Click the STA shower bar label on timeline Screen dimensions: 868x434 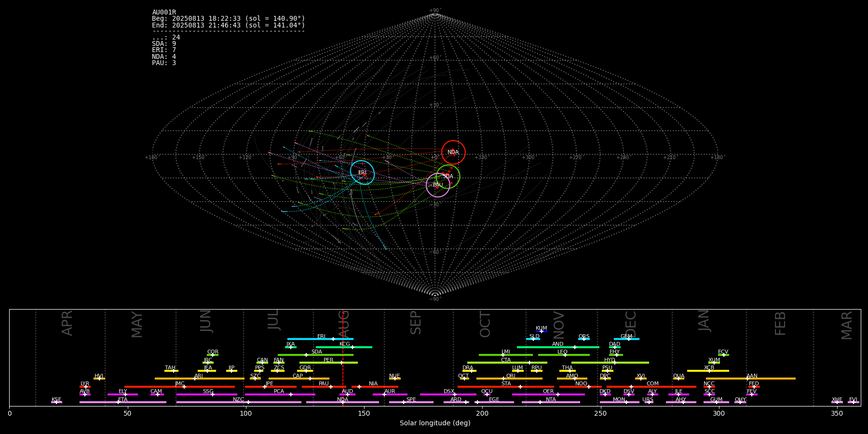[x=506, y=384]
